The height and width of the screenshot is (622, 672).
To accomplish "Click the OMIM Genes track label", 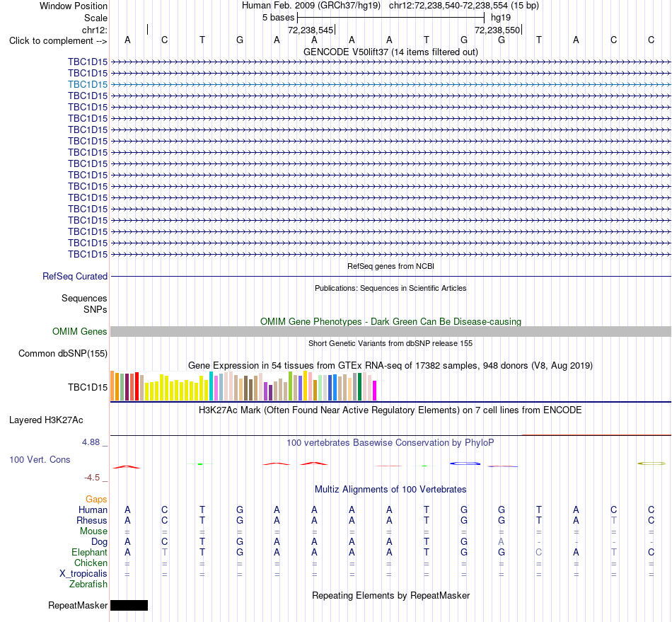I will click(x=79, y=331).
